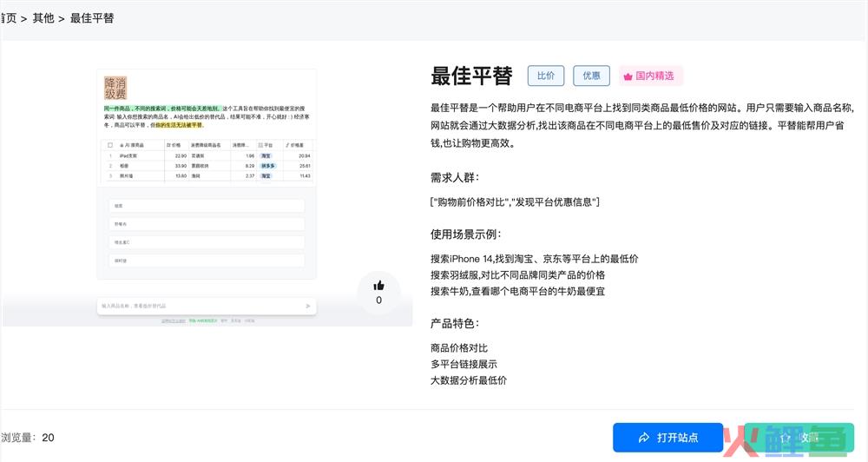Click the 国内精选 badge
The image size is (868, 462).
pos(651,76)
